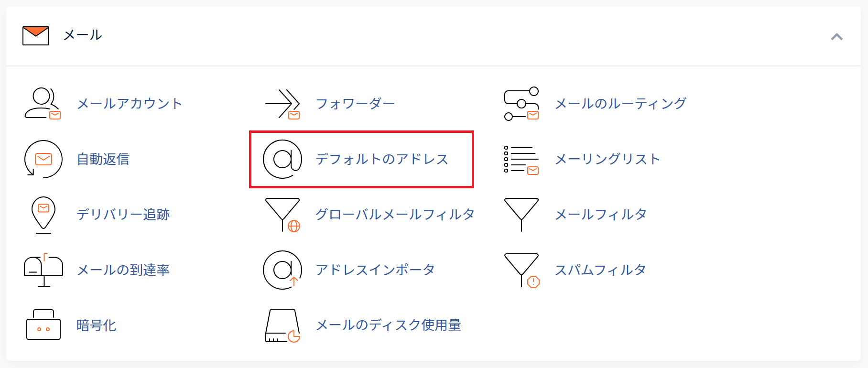The image size is (868, 368).
Task: Open the スパムフィルタ text link
Action: click(x=600, y=270)
